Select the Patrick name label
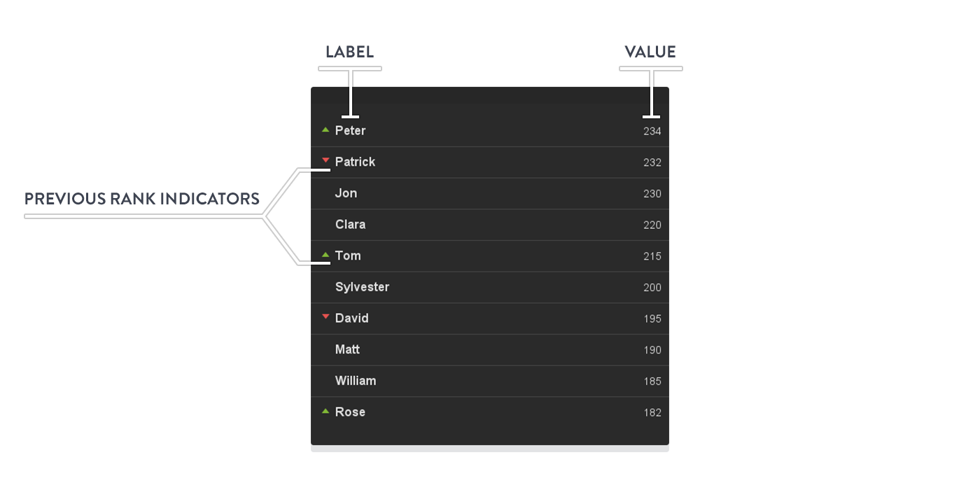Viewport: 980px width, 490px height. [x=355, y=162]
